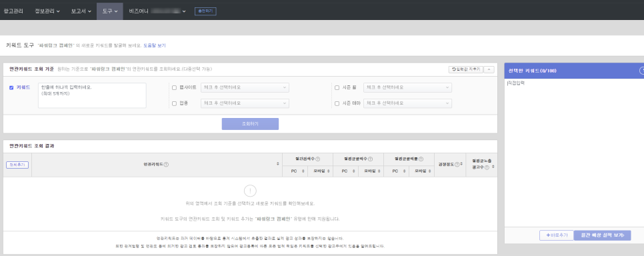The height and width of the screenshot is (256, 644).
Task: Open help icon next to 월평균노출 광고수 header
Action: click(487, 167)
